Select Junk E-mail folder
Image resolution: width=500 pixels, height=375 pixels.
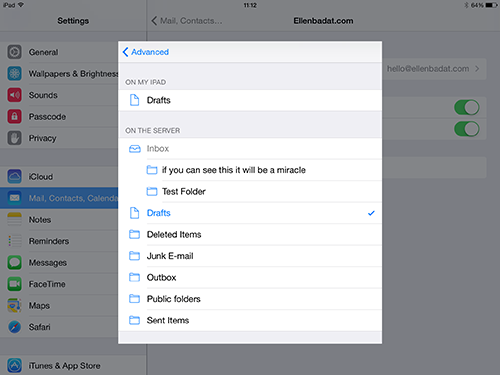250,256
